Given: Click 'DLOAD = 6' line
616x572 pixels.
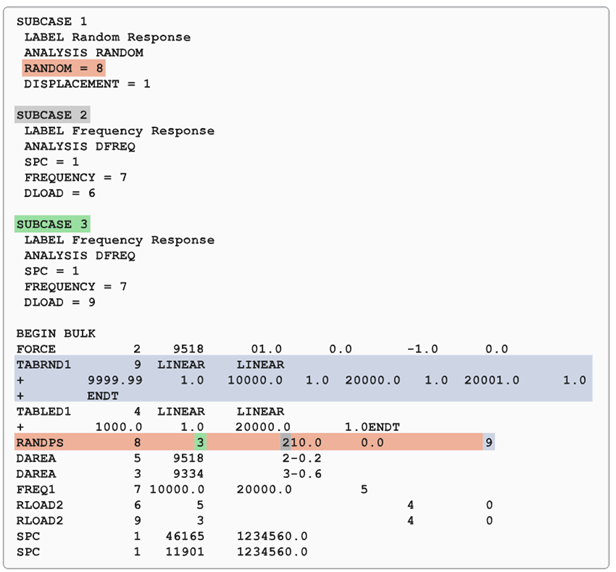Looking at the screenshot, I should click(60, 193).
